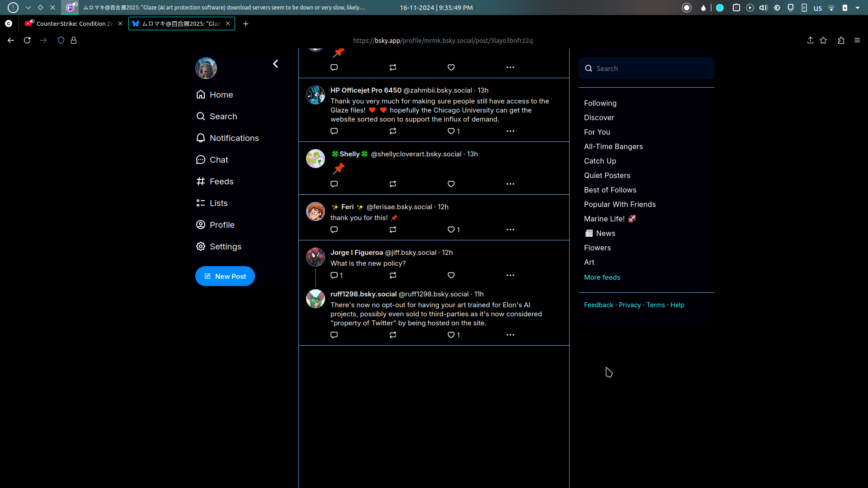868x488 pixels.
Task: Open more options on ruff1298's post
Action: click(510, 335)
